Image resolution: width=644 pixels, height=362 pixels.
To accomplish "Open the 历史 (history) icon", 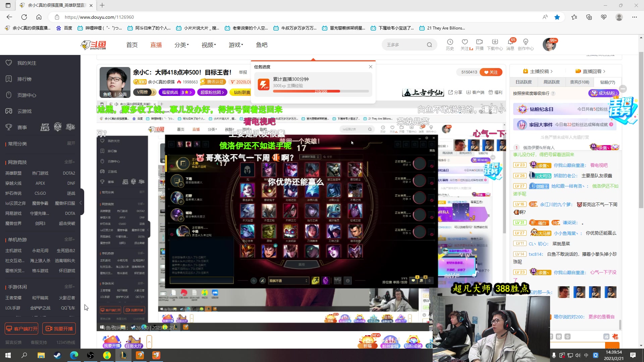I will pos(450,45).
